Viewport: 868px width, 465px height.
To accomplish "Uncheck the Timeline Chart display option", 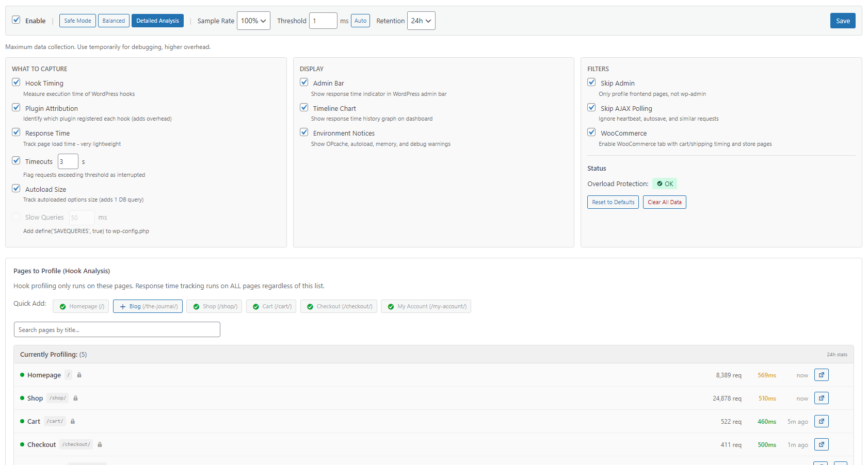I will pyautogui.click(x=304, y=107).
